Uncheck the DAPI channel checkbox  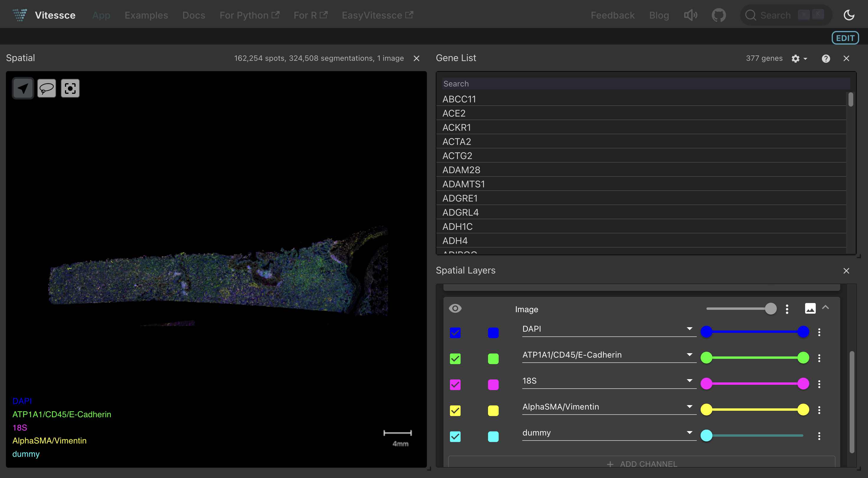tap(455, 333)
